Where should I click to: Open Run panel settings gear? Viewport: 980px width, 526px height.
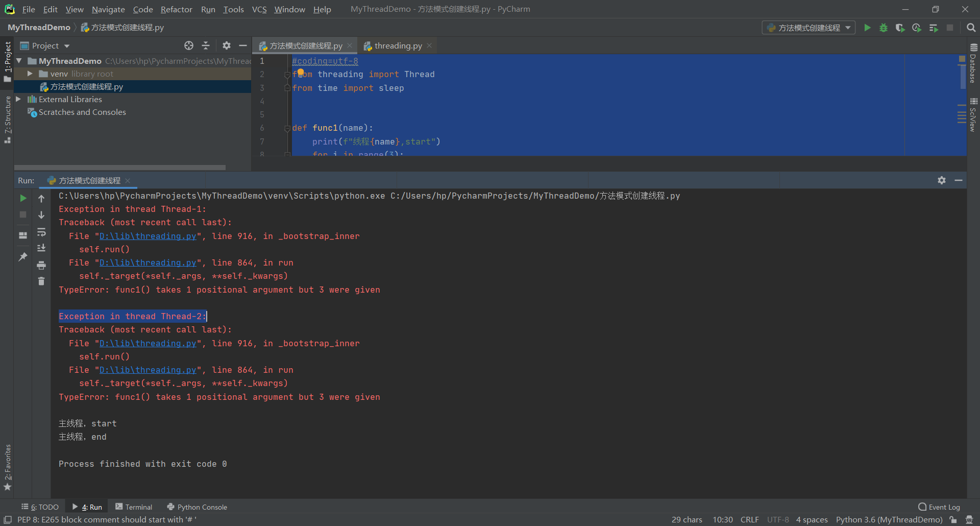[942, 180]
